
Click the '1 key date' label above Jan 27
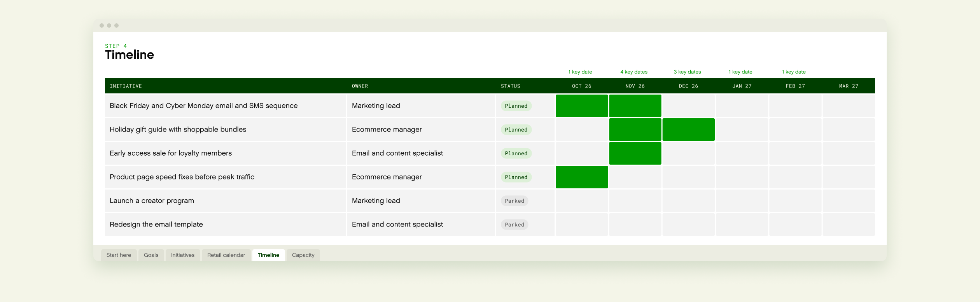(740, 72)
